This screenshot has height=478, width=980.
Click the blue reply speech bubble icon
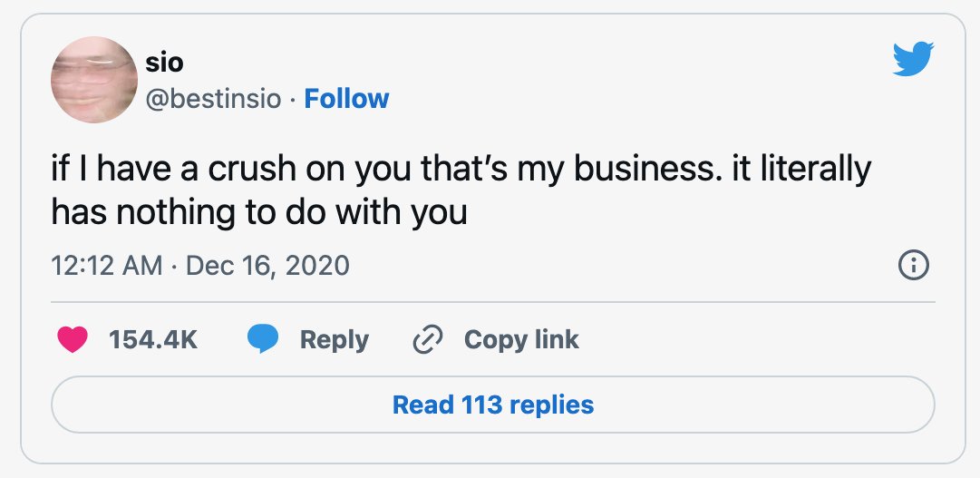pyautogui.click(x=263, y=340)
